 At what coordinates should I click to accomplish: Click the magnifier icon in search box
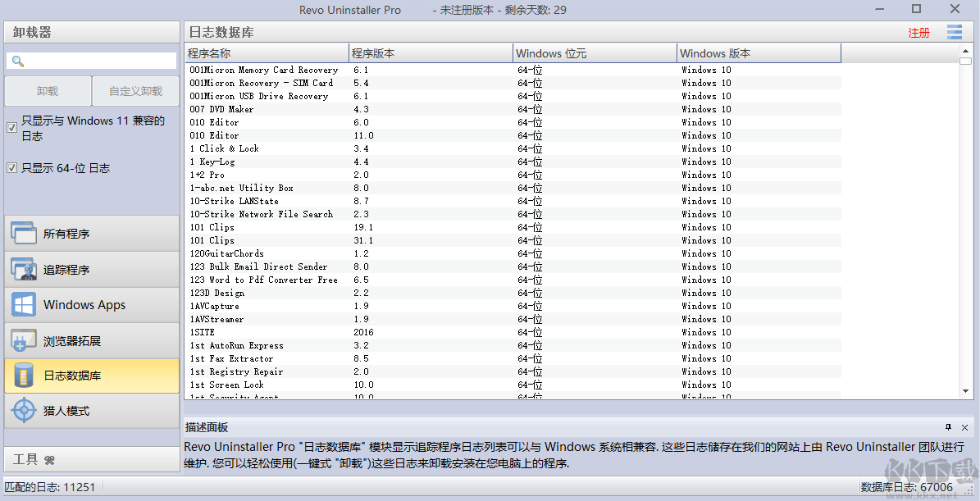point(17,61)
